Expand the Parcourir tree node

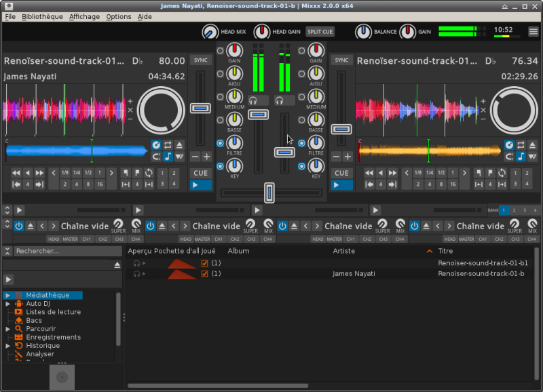[x=7, y=329]
